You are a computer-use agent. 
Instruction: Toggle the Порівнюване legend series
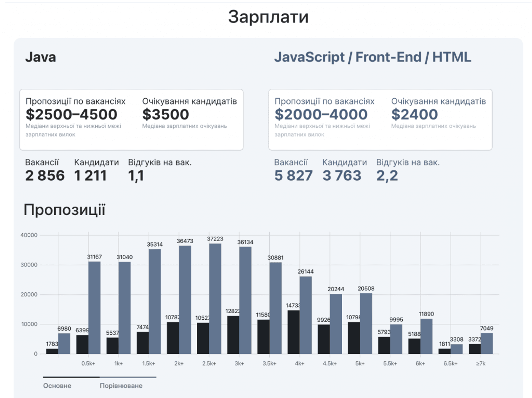[x=121, y=386]
